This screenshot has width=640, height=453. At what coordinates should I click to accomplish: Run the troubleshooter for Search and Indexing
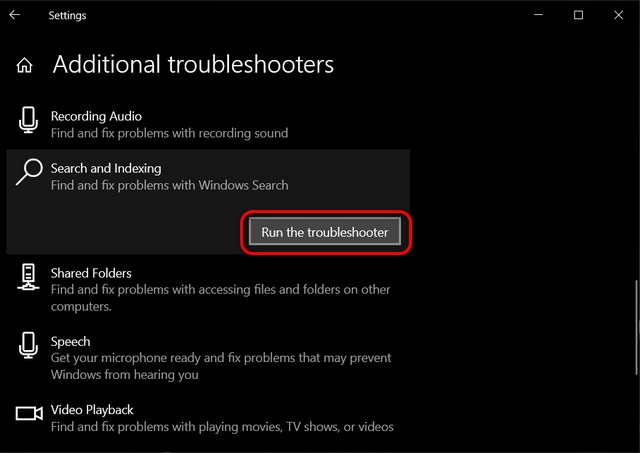(x=325, y=232)
